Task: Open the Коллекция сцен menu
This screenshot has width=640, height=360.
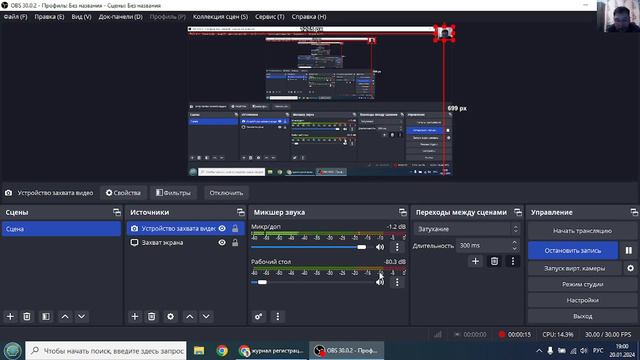Action: click(x=220, y=17)
